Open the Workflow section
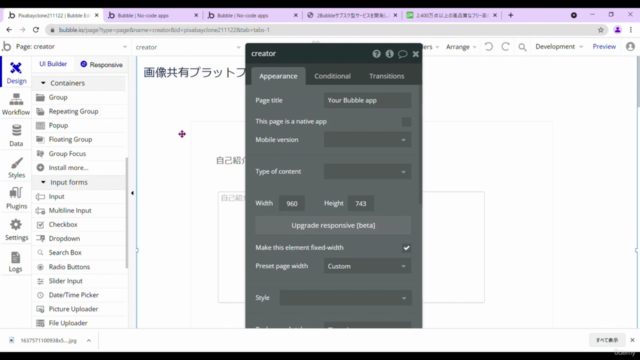The image size is (640, 360). point(16,104)
